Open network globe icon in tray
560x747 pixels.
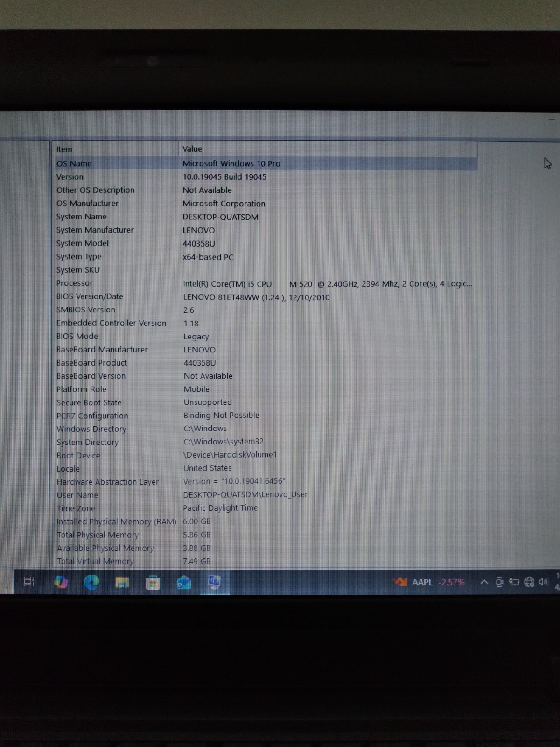529,582
